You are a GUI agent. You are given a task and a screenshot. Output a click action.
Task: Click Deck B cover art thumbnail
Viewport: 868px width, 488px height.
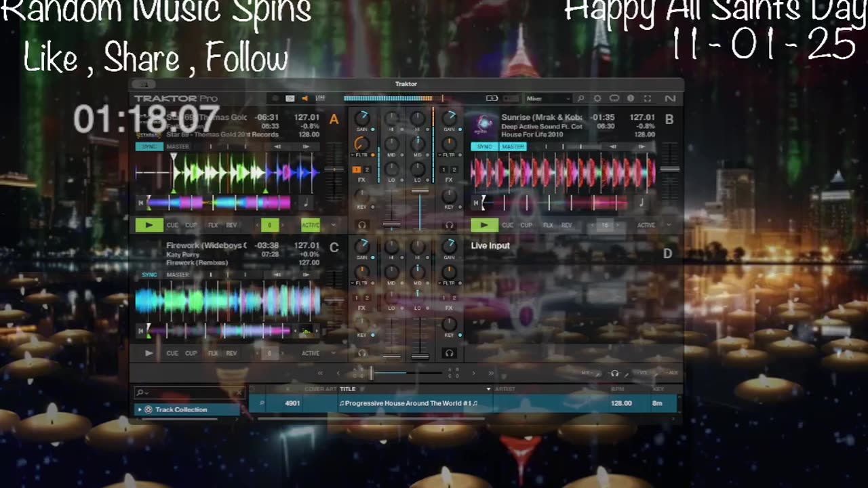point(484,124)
